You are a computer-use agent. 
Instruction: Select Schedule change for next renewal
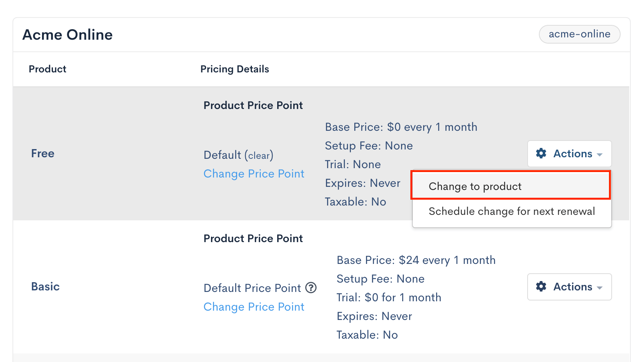[512, 211]
